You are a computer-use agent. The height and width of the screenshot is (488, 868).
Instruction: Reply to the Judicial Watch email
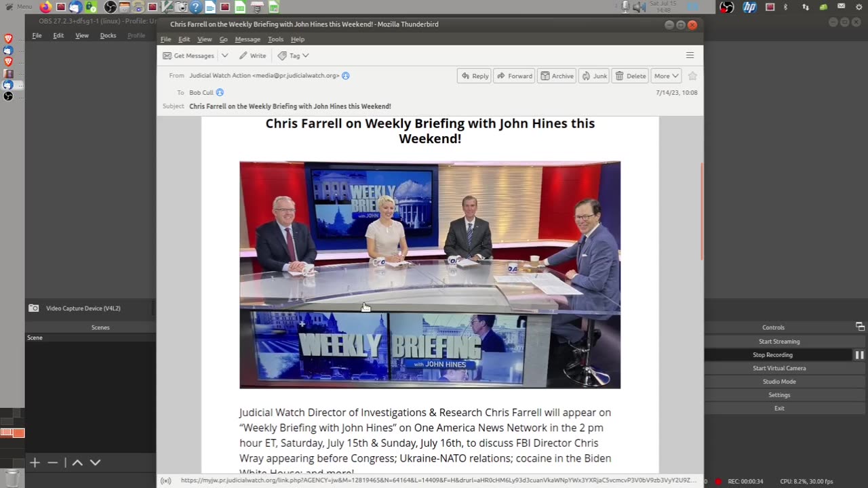click(475, 76)
